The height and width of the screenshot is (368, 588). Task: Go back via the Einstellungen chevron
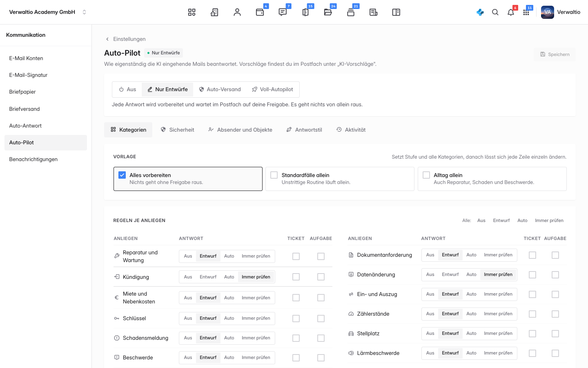(107, 39)
